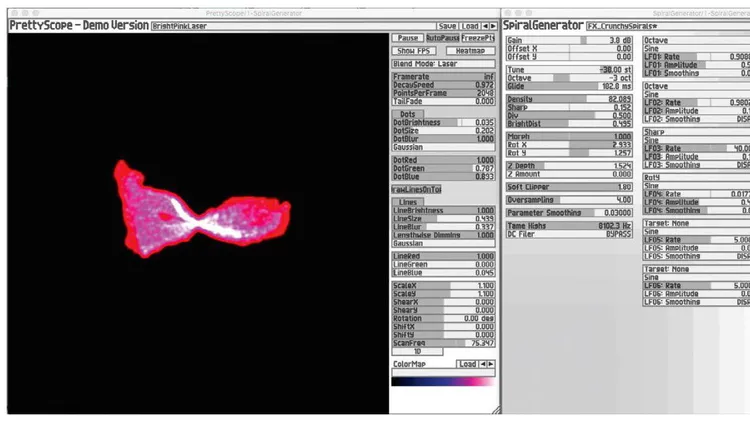The height and width of the screenshot is (421, 750).
Task: Open LFO1 Sine waveform dropdown
Action: coord(696,49)
